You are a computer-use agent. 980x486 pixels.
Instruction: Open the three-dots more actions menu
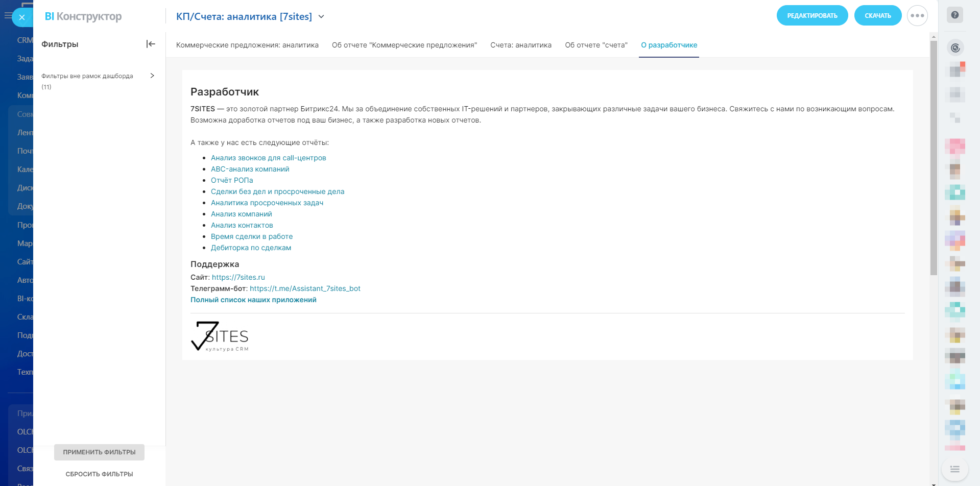[917, 16]
